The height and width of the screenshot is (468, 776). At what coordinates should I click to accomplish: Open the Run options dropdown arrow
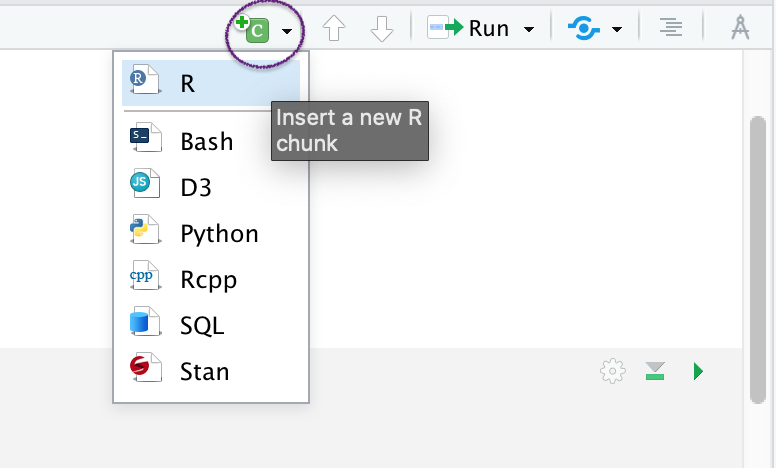[x=528, y=29]
